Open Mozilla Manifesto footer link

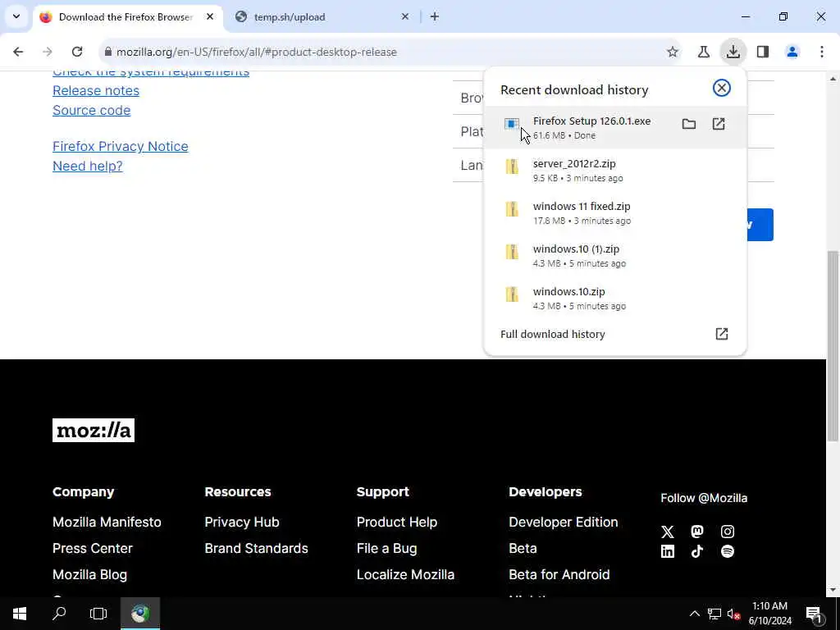pyautogui.click(x=107, y=522)
